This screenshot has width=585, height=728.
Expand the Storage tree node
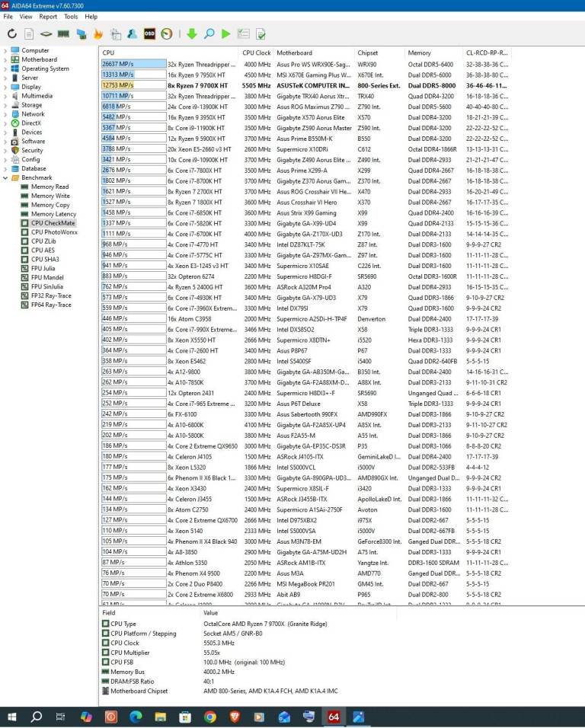(x=6, y=105)
